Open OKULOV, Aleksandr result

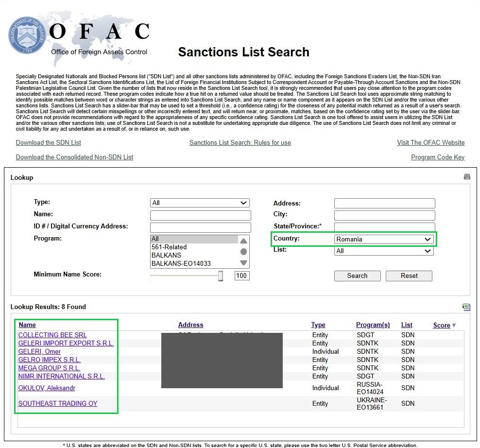pyautogui.click(x=47, y=388)
